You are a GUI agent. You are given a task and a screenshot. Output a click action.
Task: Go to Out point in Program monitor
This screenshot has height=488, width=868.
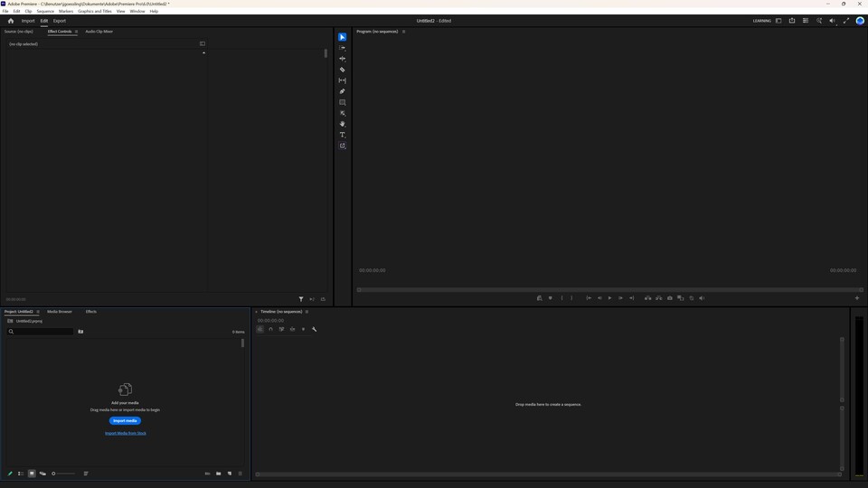pyautogui.click(x=632, y=298)
